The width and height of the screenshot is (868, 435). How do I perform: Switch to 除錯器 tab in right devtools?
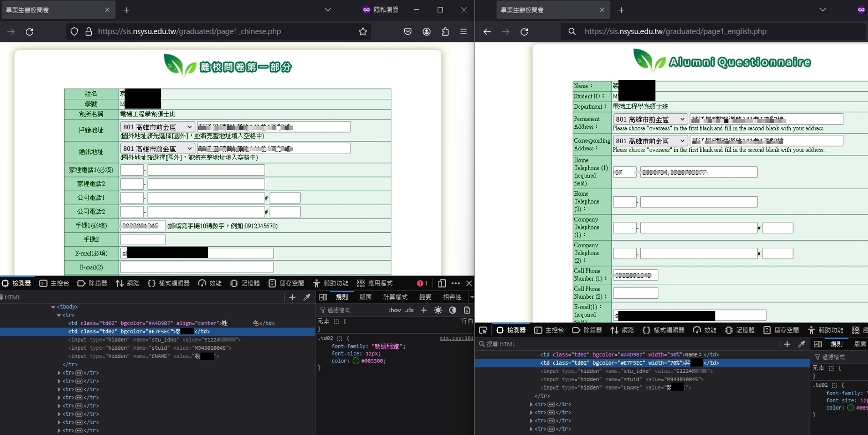point(587,330)
